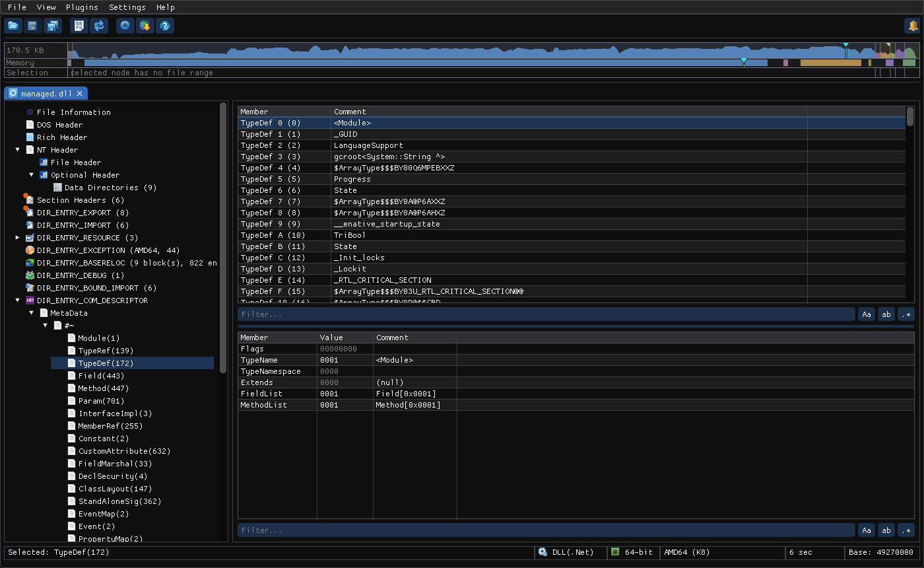Open the View menu
The image size is (924, 568).
[x=46, y=7]
